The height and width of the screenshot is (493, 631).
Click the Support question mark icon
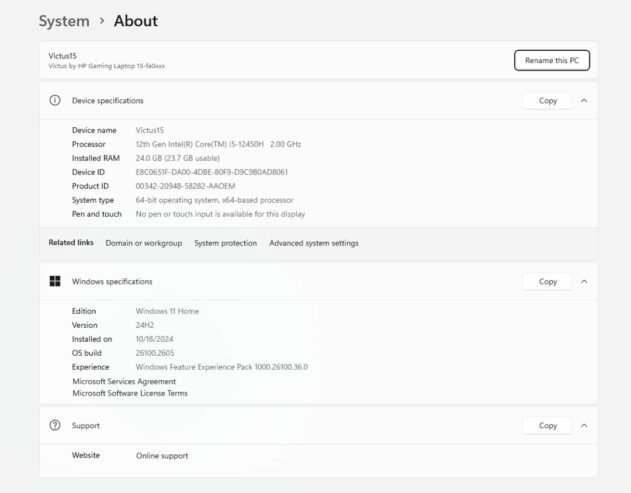(55, 425)
